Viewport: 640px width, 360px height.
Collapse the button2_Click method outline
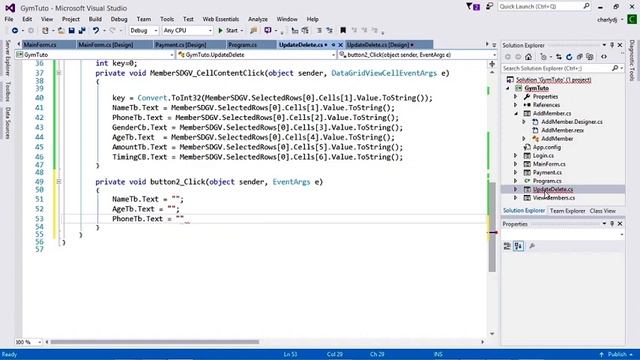click(x=59, y=182)
